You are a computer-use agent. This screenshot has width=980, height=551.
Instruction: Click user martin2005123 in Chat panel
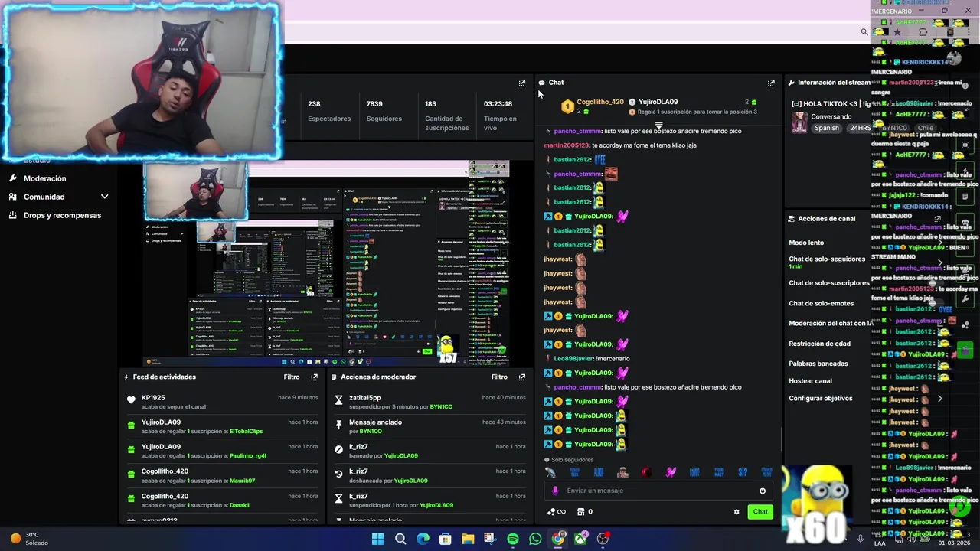click(x=567, y=145)
